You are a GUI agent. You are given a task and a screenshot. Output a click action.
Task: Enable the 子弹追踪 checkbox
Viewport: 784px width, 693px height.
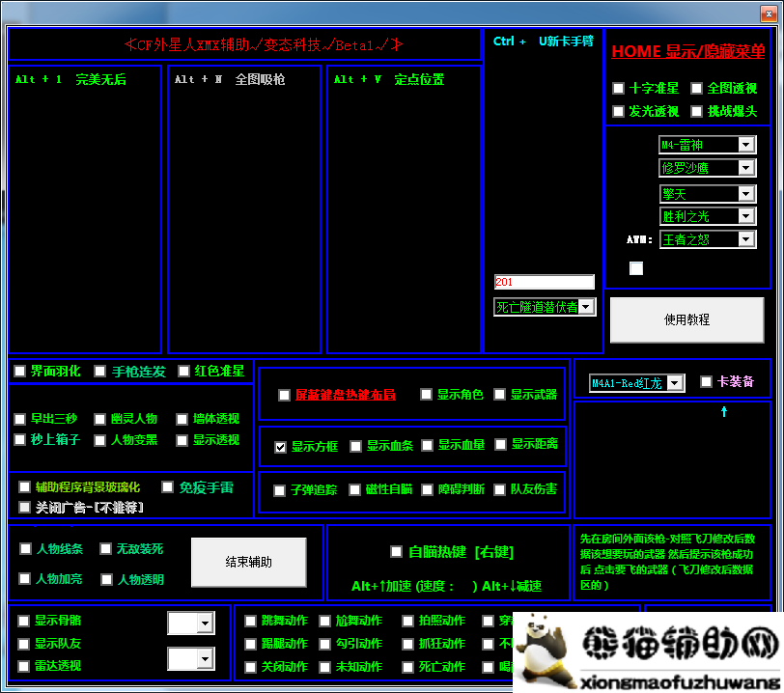pos(280,490)
